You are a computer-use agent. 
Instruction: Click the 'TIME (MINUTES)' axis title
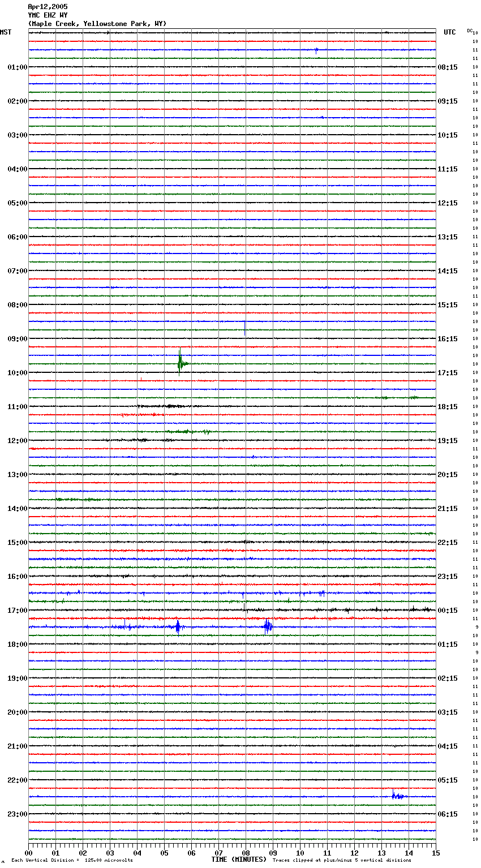239,860
